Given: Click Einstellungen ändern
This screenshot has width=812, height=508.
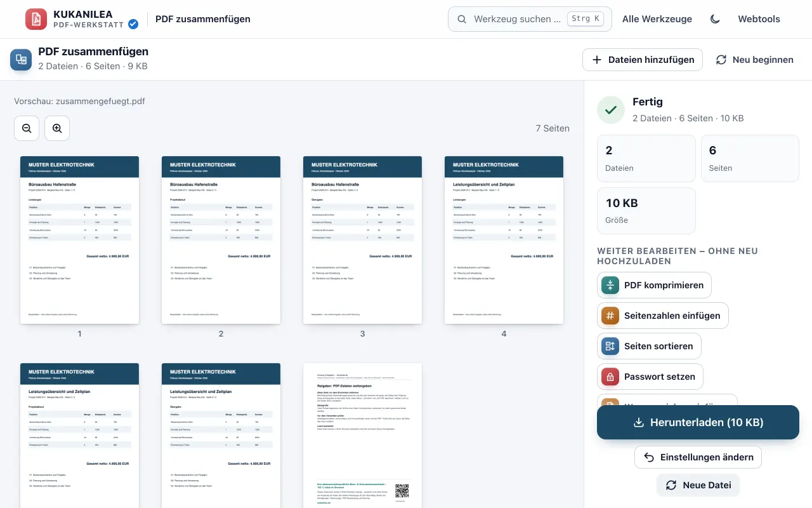Looking at the screenshot, I should (698, 457).
